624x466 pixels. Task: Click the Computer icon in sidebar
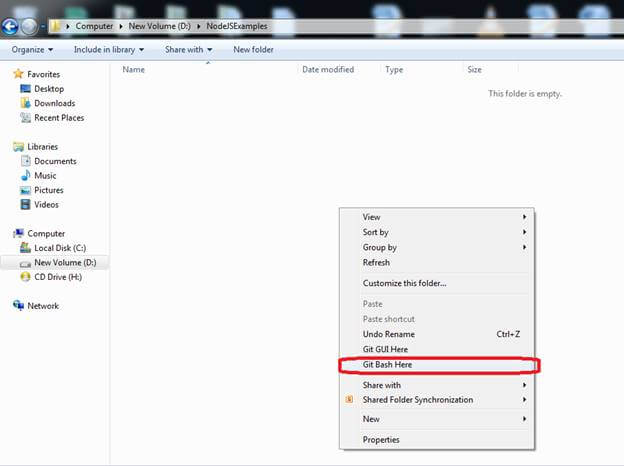[x=18, y=233]
